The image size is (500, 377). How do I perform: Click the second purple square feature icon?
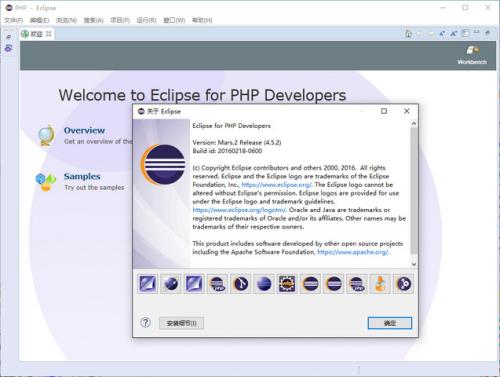click(x=194, y=284)
